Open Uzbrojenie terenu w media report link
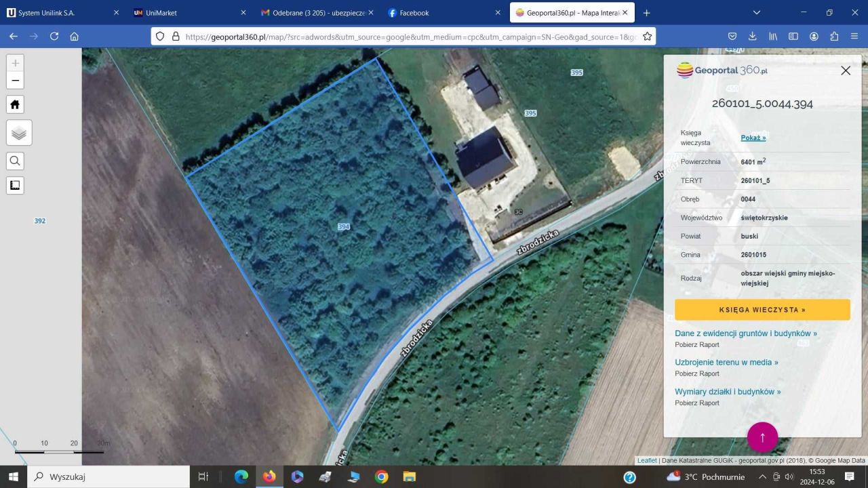Viewport: 868px width, 488px height. [726, 363]
